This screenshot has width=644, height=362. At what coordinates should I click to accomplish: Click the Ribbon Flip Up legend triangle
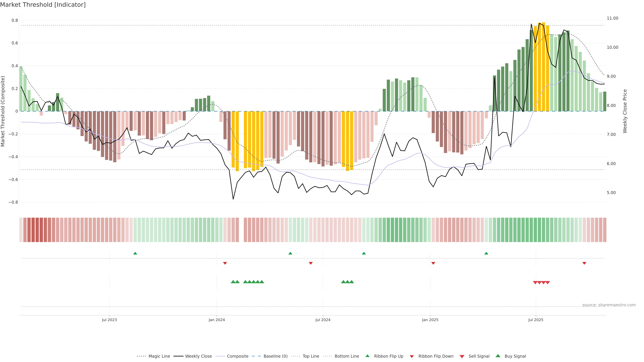pos(367,356)
